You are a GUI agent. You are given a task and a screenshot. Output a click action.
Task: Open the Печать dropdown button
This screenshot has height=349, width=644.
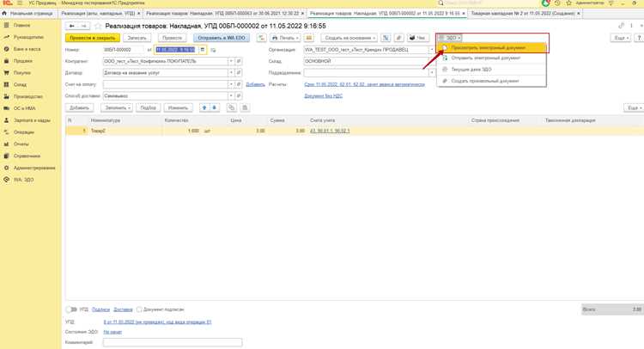pos(285,38)
